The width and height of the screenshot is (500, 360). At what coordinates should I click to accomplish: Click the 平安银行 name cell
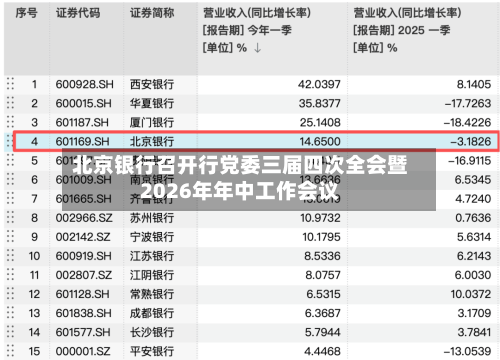coord(152,351)
